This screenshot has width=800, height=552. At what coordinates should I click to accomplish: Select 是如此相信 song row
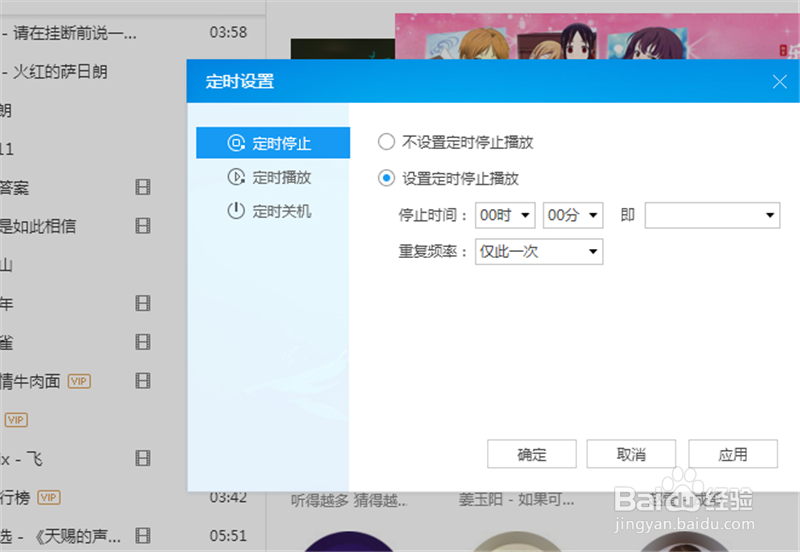(x=38, y=226)
